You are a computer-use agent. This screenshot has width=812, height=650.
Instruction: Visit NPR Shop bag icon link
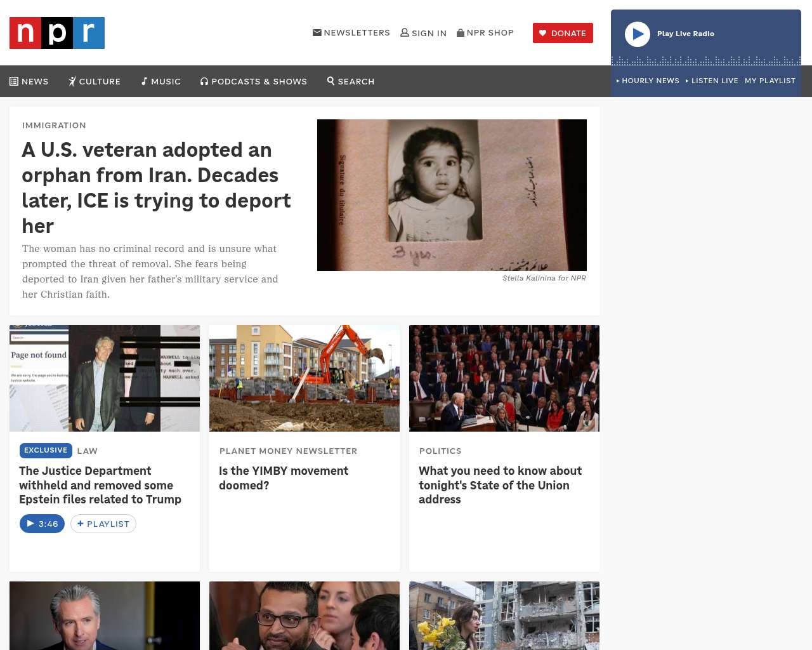click(485, 32)
